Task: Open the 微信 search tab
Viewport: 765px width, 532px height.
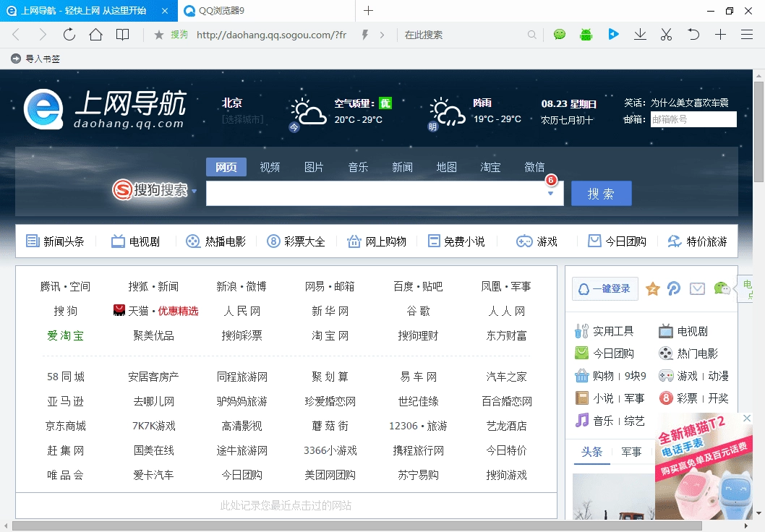Action: pos(534,167)
